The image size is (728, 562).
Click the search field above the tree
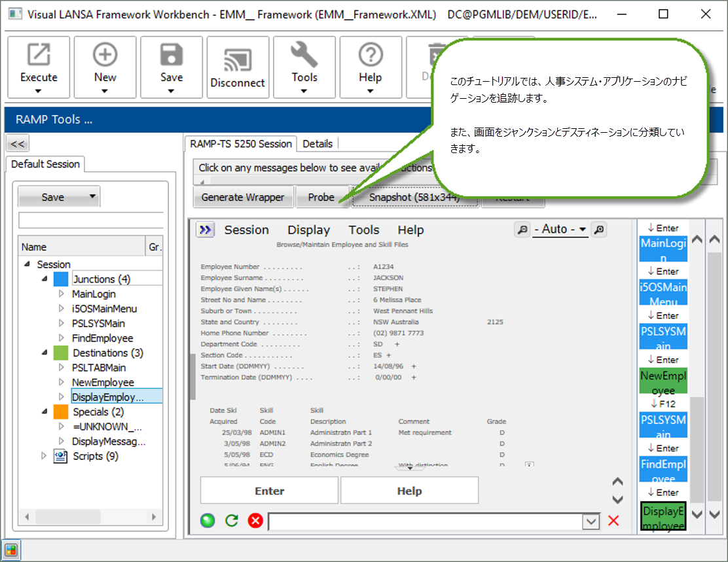tap(91, 220)
